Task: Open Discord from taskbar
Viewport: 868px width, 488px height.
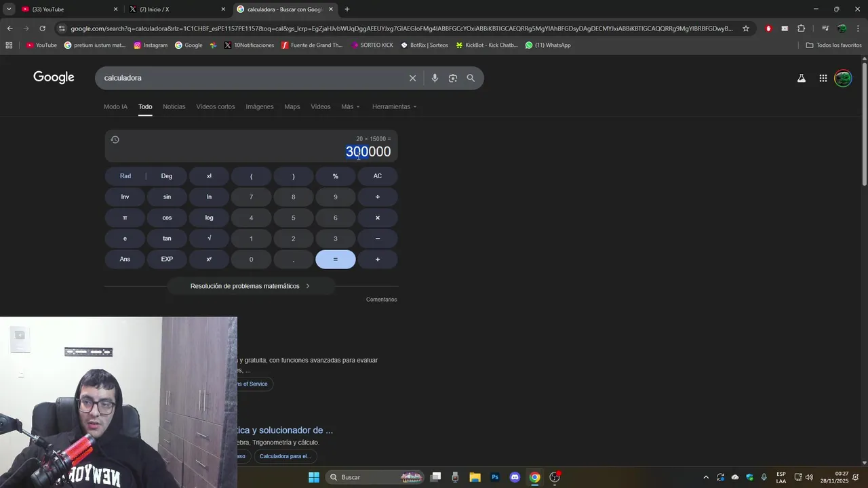Action: (x=515, y=477)
